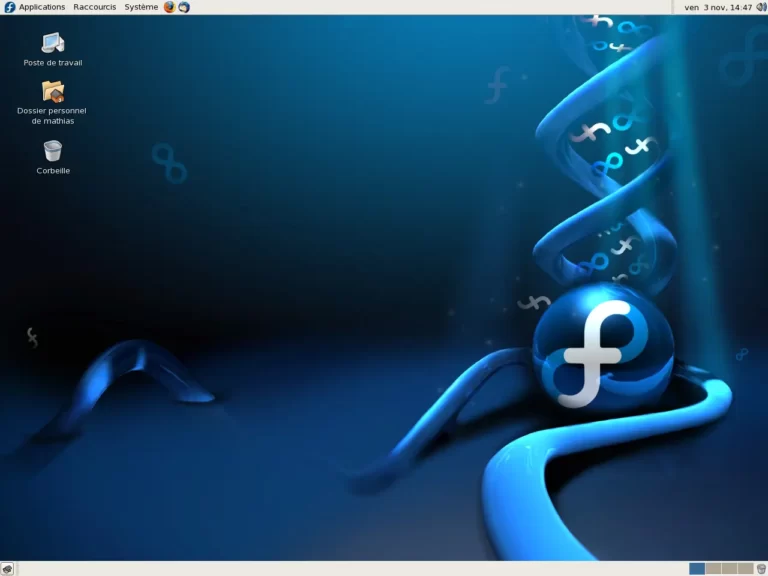Open the Raccourcis menu
768x576 pixels.
pyautogui.click(x=94, y=7)
